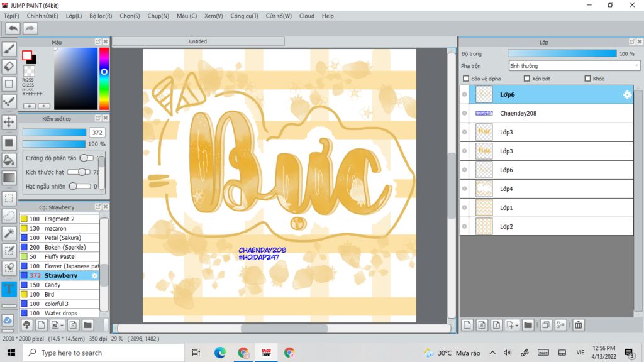Click the Windows search box
The width and height of the screenshot is (644, 362).
(104, 353)
